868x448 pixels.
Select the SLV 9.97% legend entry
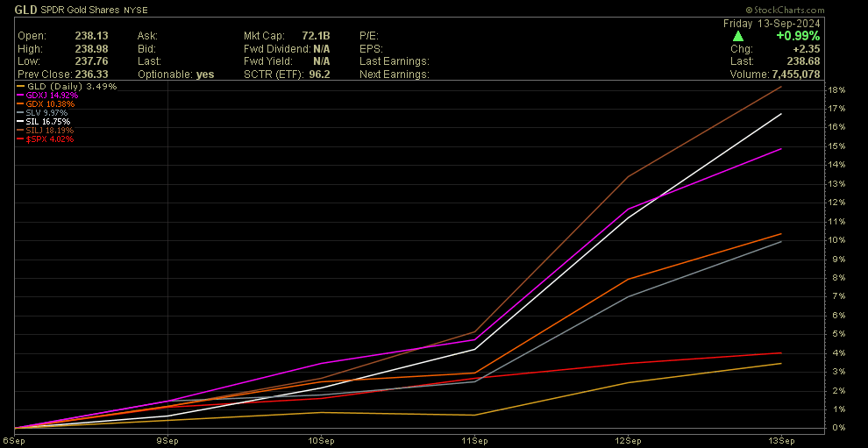click(43, 113)
